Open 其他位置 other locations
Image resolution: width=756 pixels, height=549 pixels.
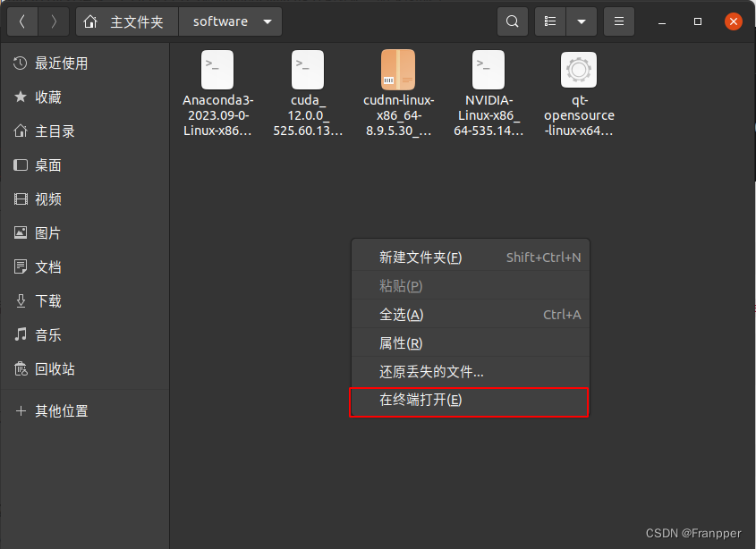[x=85, y=411]
